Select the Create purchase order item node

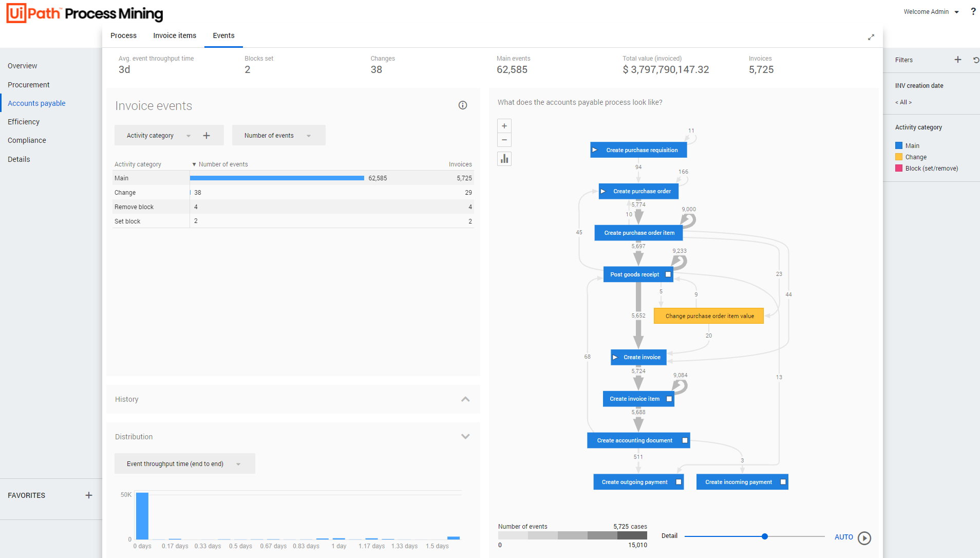click(x=638, y=233)
